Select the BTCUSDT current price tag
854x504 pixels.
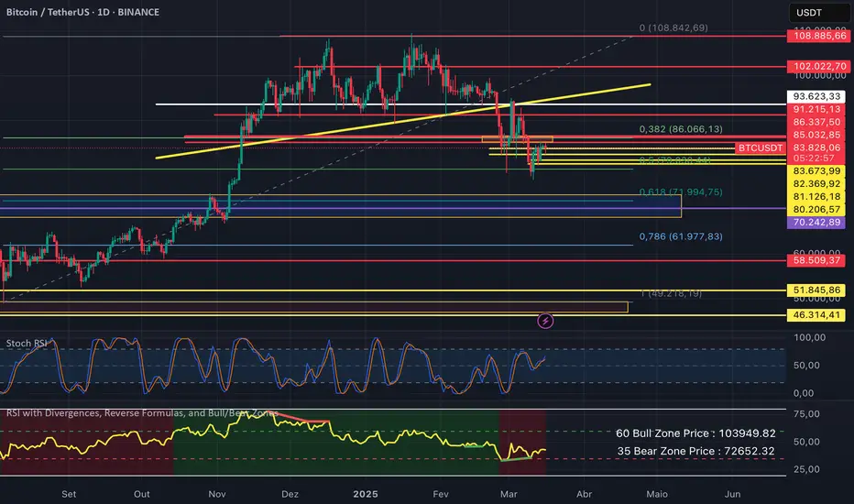(x=760, y=148)
